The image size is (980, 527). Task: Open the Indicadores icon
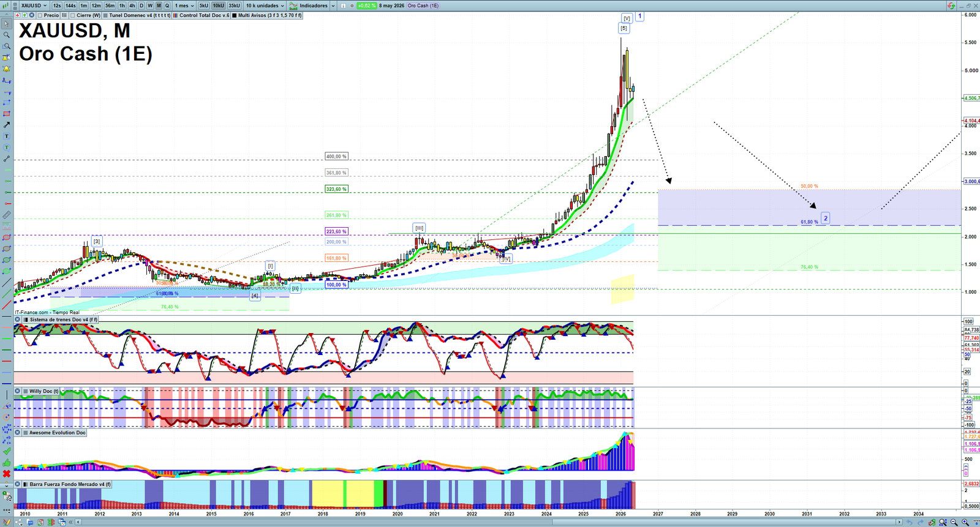point(293,6)
